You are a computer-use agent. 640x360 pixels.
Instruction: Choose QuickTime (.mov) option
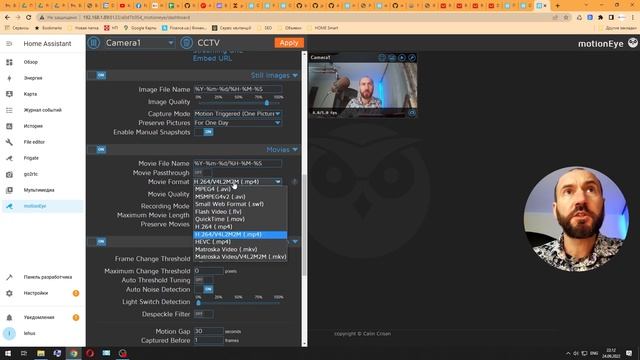tap(240, 219)
